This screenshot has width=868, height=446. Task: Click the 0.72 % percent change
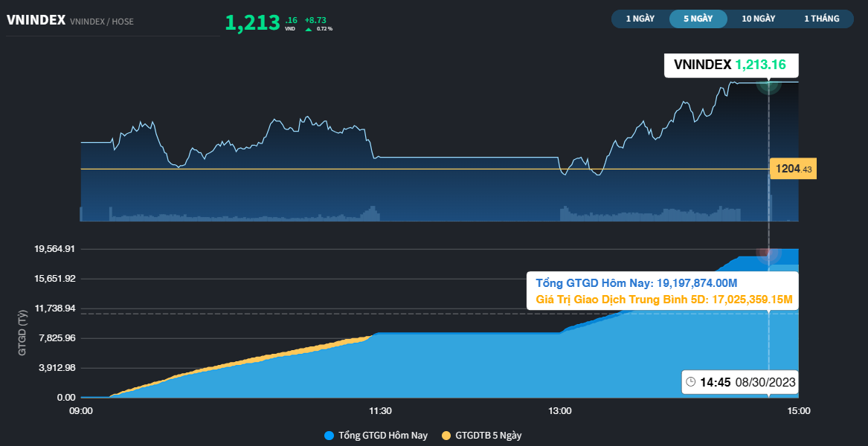324,29
